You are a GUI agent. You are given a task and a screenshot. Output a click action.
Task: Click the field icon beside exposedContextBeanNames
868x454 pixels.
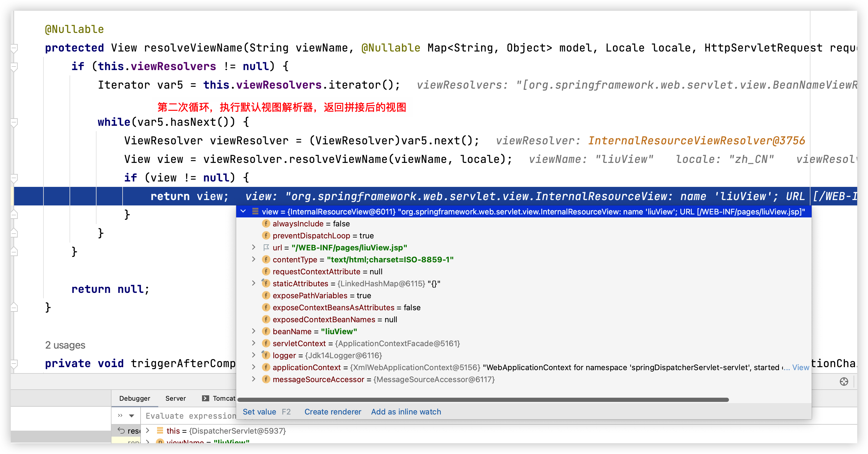tap(266, 319)
